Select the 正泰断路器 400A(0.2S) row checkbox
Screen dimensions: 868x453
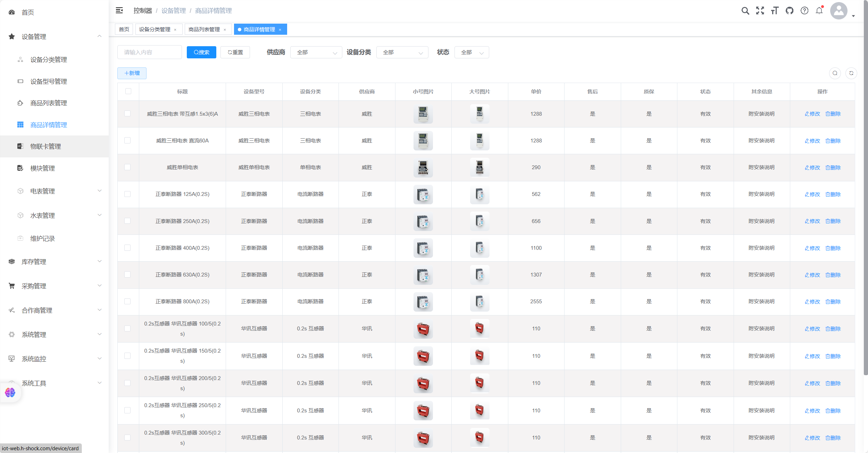click(127, 248)
